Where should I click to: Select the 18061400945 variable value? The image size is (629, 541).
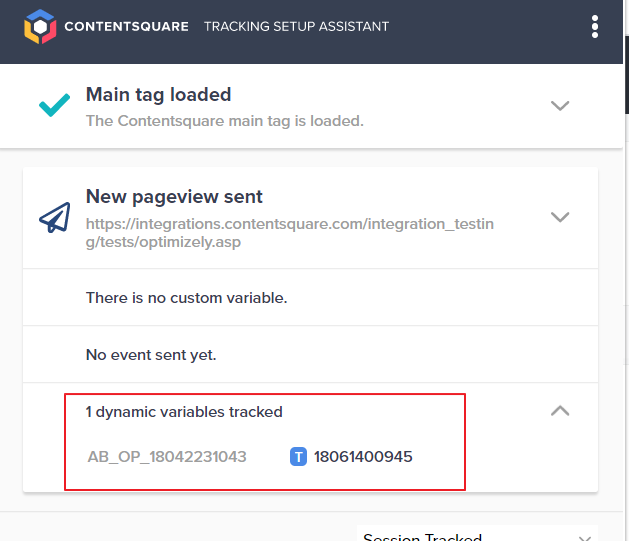(x=363, y=457)
